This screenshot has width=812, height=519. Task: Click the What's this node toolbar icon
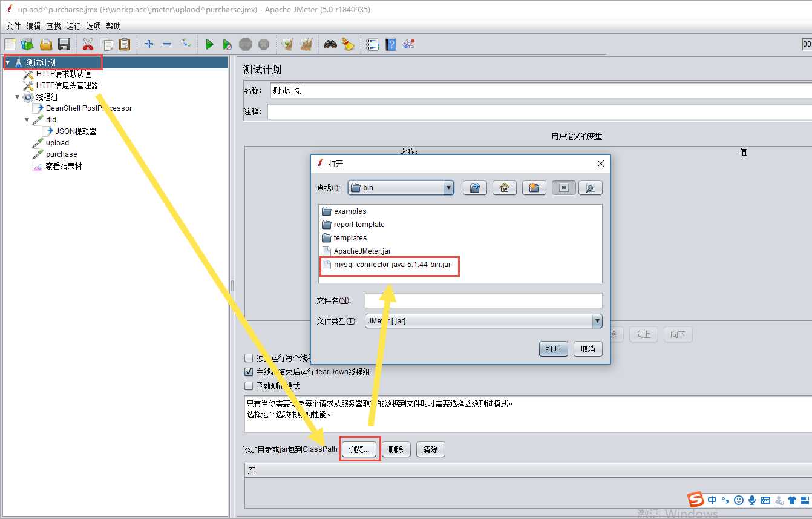click(409, 44)
